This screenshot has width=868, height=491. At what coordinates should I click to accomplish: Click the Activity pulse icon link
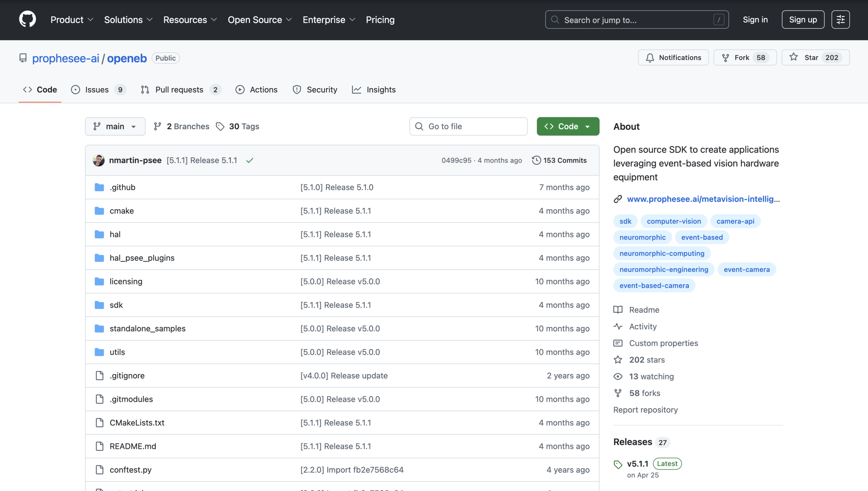618,326
